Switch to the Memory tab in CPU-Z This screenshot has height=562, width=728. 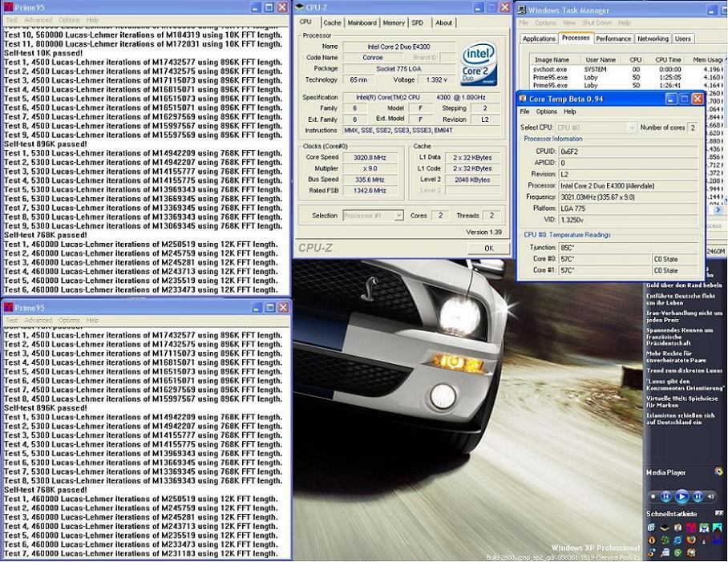click(x=394, y=22)
